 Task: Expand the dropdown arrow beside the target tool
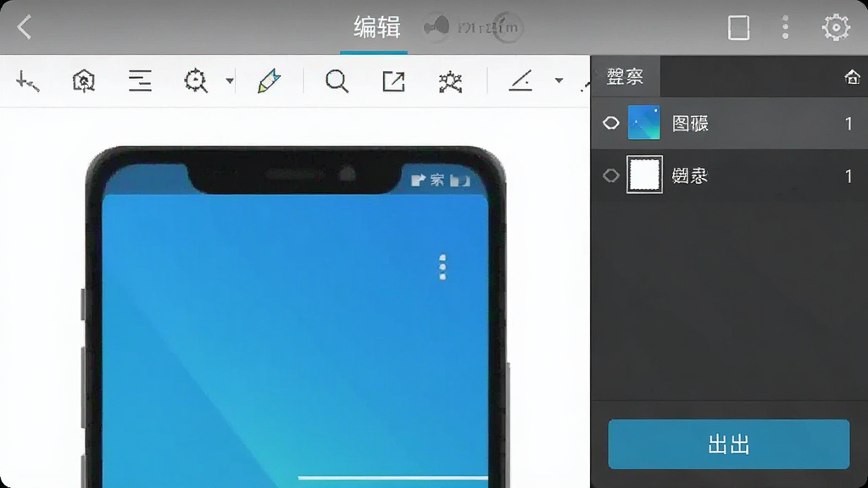click(230, 81)
